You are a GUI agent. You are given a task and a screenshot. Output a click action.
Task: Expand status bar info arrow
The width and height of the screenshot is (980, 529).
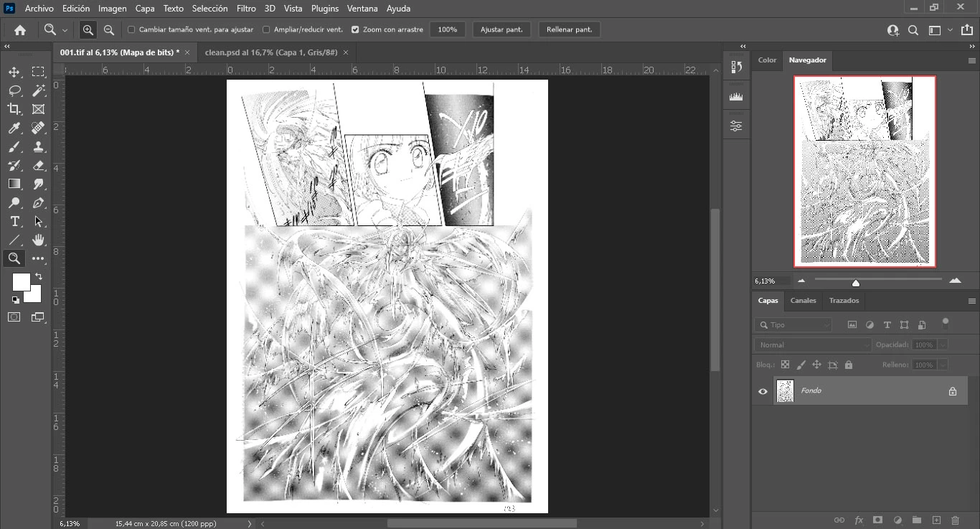(x=250, y=523)
